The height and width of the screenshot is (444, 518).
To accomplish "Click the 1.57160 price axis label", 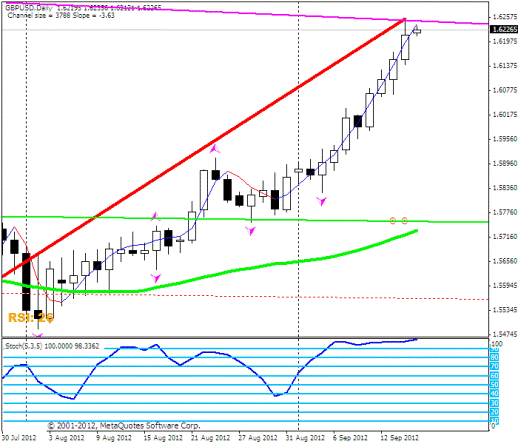I will coord(505,237).
